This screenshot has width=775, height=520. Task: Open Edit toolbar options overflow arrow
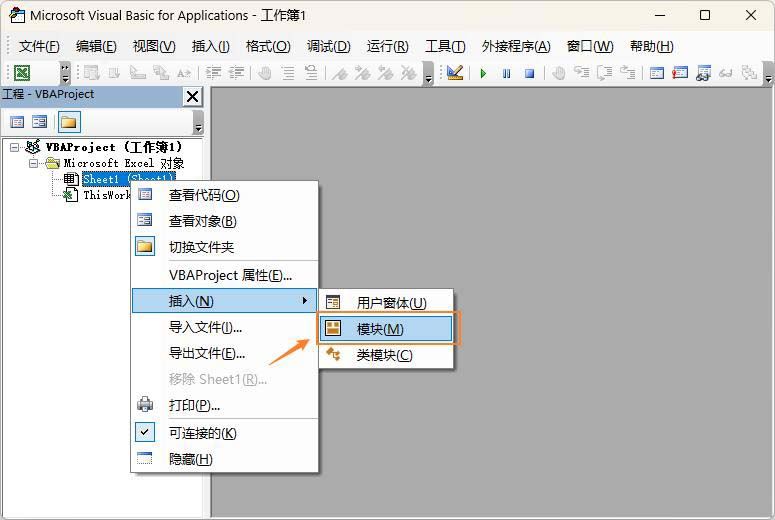click(x=429, y=73)
